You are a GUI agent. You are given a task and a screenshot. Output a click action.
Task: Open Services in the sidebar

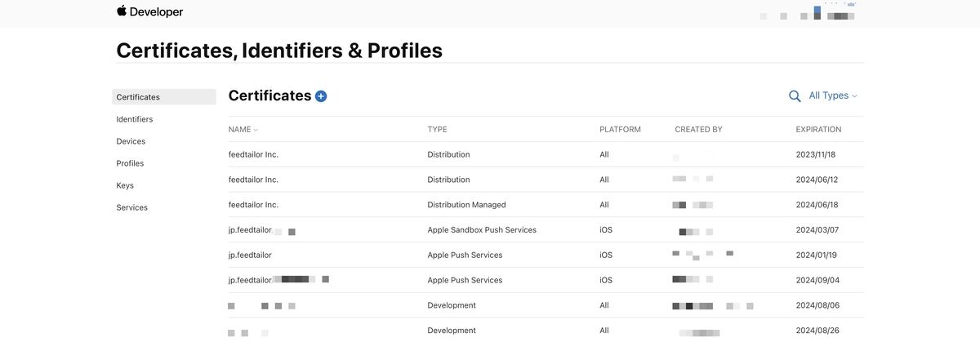[132, 207]
